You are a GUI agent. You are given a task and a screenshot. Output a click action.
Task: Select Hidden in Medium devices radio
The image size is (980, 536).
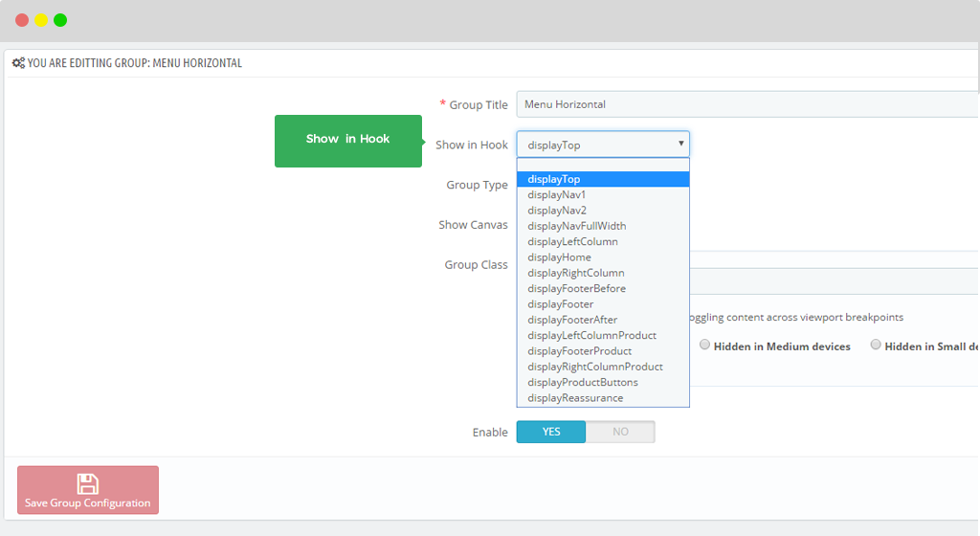[704, 345]
